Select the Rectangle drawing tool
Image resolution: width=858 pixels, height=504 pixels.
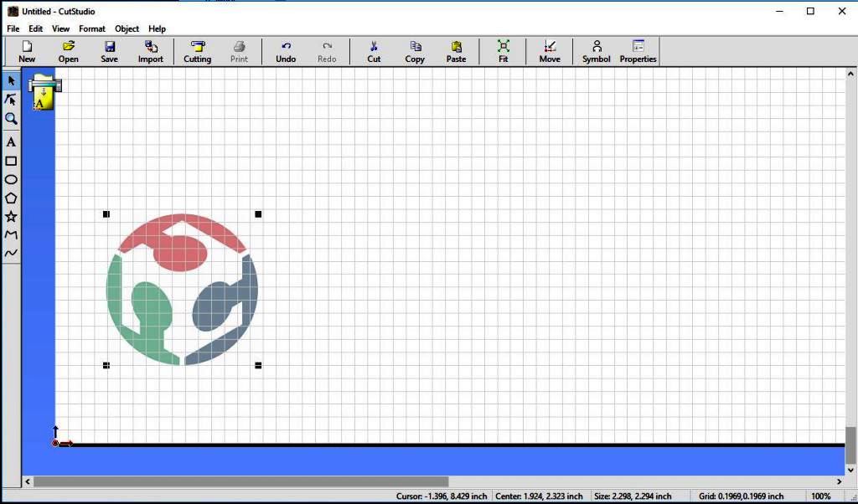pos(11,161)
